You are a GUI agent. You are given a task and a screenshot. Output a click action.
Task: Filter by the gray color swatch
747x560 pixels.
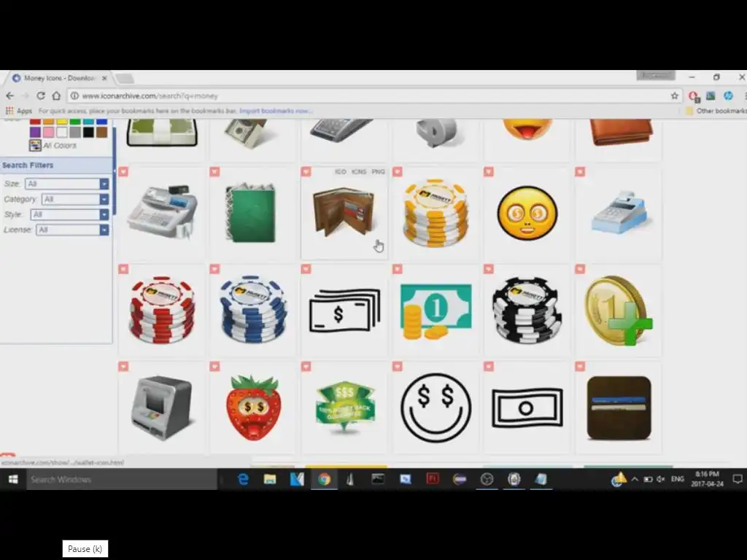(x=75, y=132)
